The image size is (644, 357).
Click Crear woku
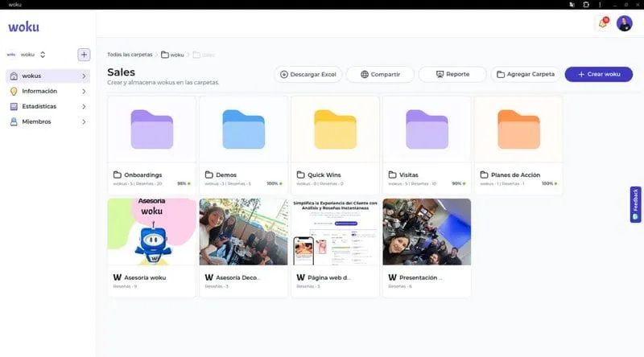599,74
